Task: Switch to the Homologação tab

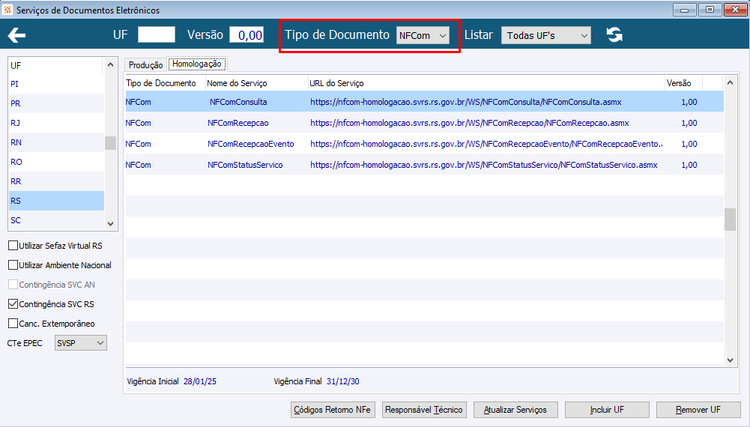Action: pos(197,64)
